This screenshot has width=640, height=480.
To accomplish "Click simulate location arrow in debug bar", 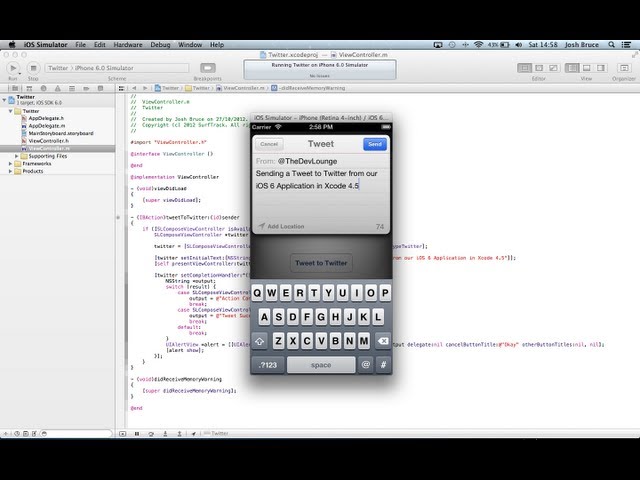I will (x=193, y=434).
